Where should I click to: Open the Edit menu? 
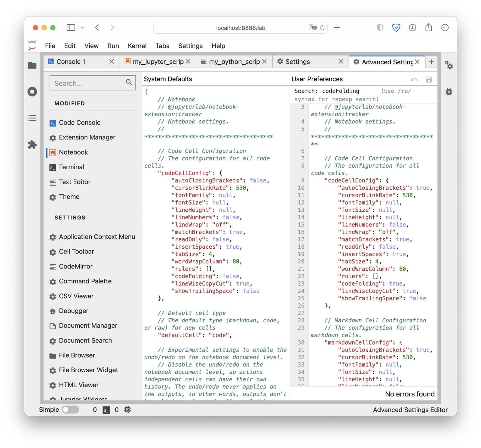[70, 46]
